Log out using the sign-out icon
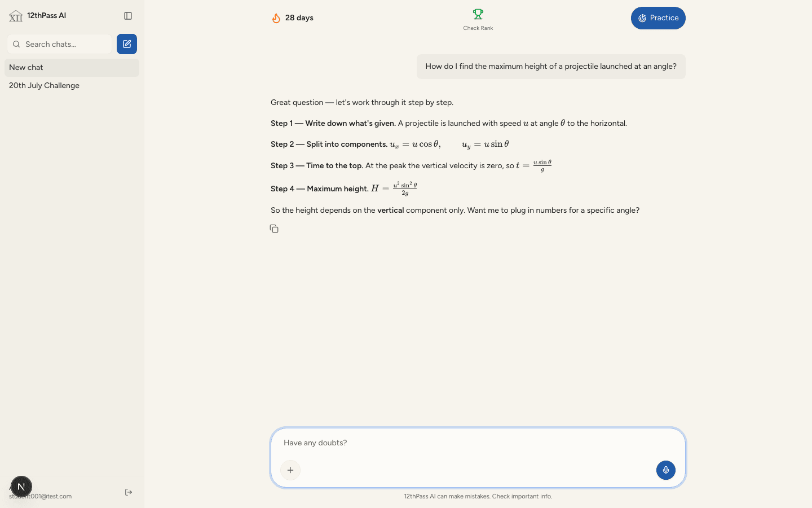The height and width of the screenshot is (508, 812). [129, 492]
